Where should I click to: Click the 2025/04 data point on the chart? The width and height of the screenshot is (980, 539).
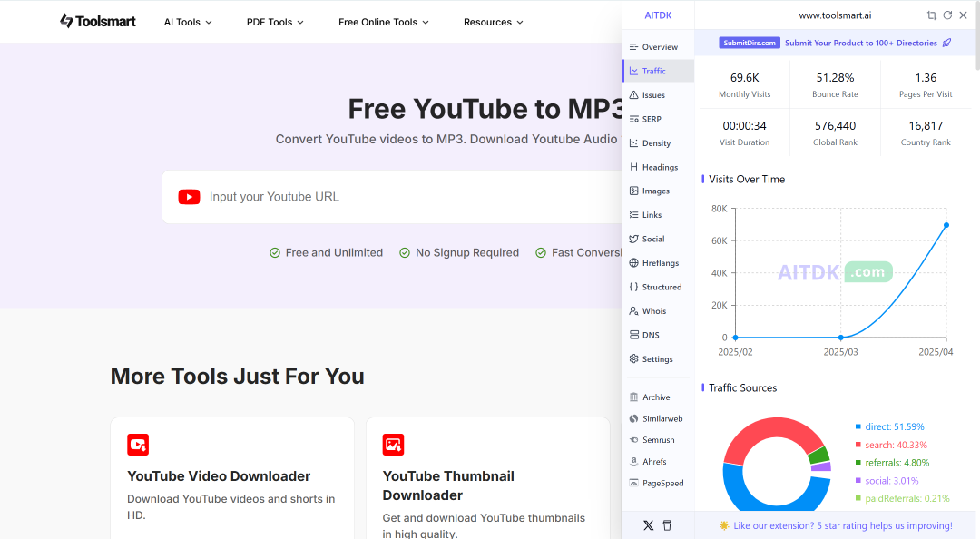click(x=946, y=225)
